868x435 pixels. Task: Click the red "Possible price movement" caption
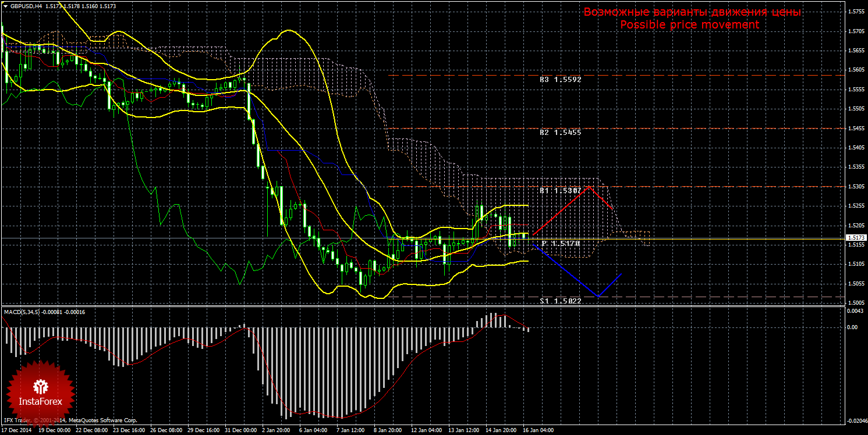[x=689, y=25]
